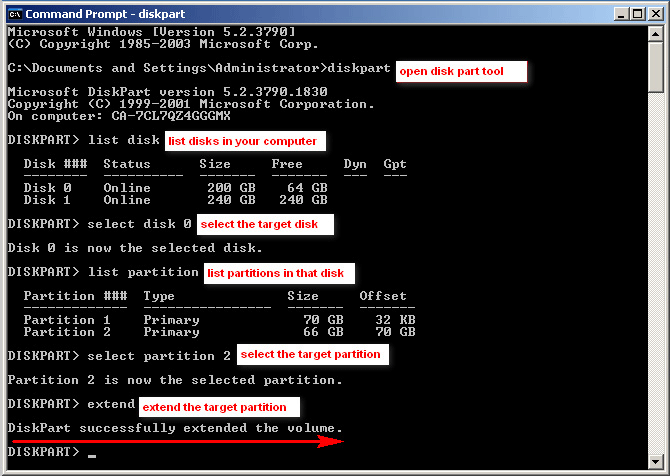Click the 'Status' column header
Viewport: 670px width, 476px height.
pyautogui.click(x=127, y=164)
